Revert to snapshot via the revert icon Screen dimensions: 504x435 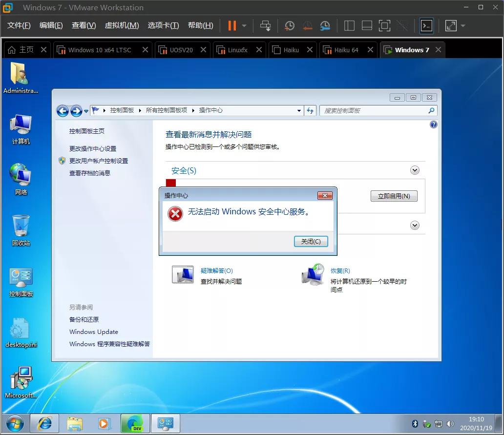tap(307, 25)
